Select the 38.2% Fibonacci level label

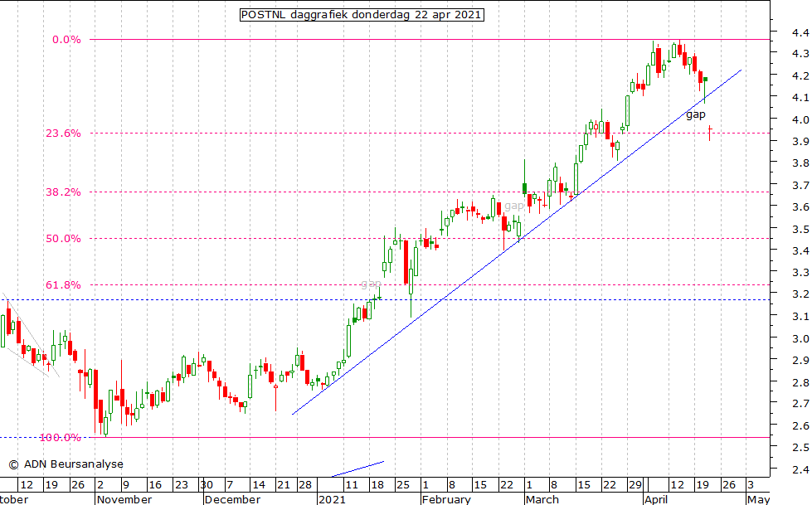(x=63, y=192)
